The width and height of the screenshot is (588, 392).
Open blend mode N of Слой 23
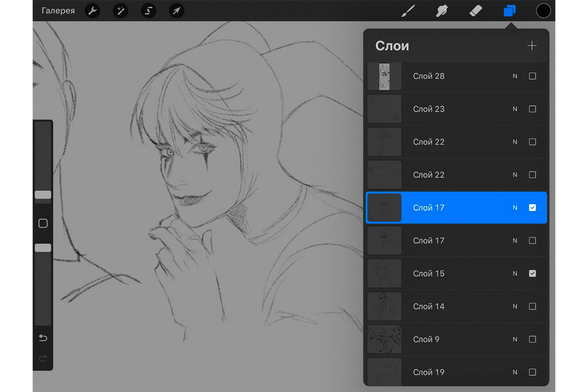[x=514, y=109]
